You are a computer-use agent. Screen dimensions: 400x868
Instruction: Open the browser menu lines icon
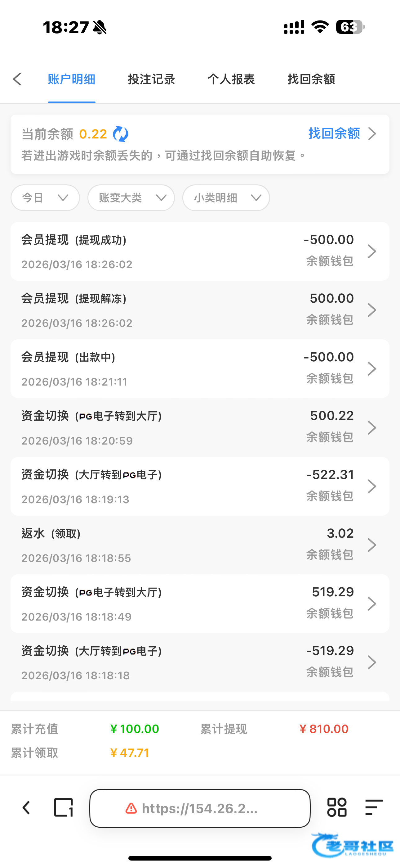374,808
